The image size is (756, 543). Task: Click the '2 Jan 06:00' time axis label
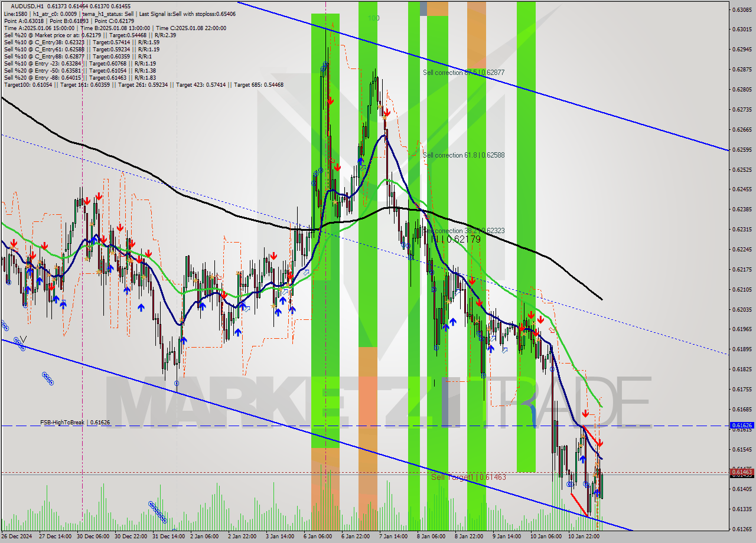pos(206,537)
